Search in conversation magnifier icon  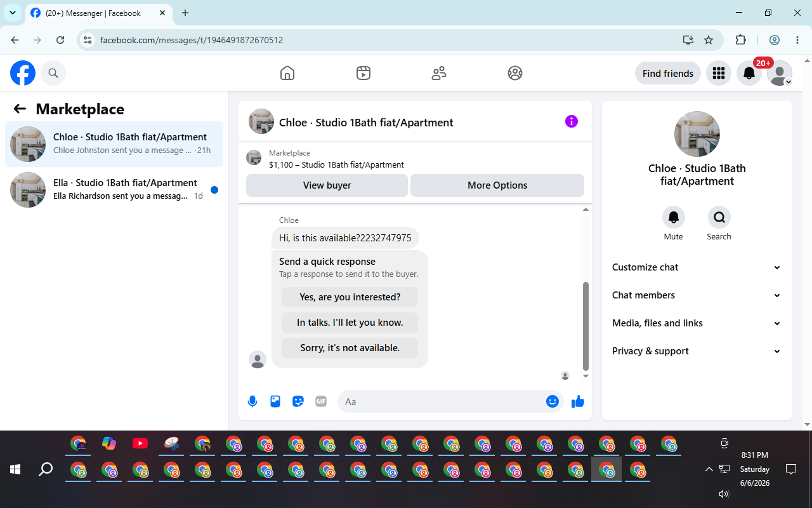tap(719, 217)
